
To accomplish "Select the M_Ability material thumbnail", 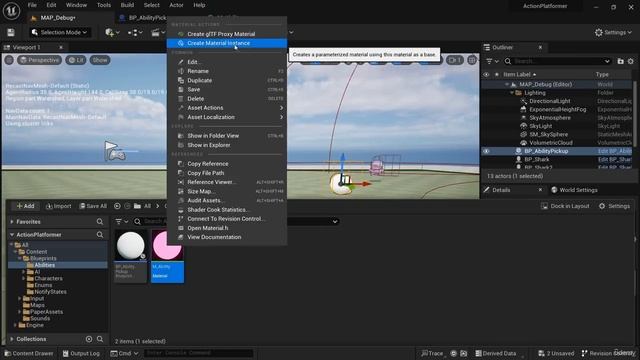I will click(x=167, y=256).
